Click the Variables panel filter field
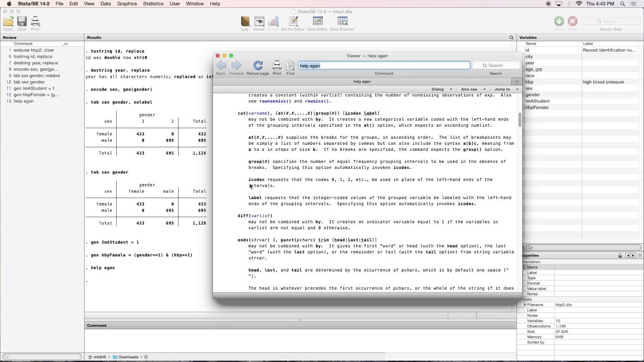Screen dimensions: 644x362 coord(584,247)
